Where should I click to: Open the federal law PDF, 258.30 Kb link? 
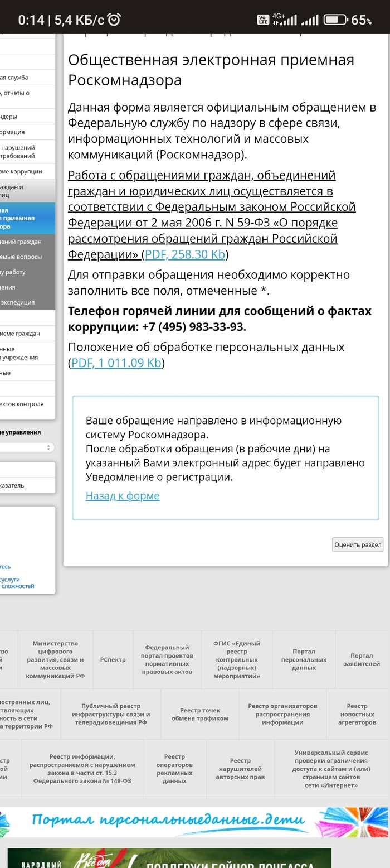(x=185, y=254)
